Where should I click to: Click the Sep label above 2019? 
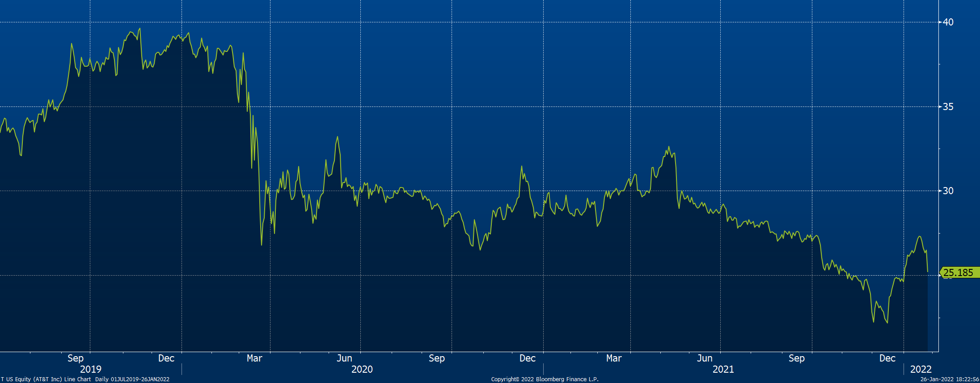pyautogui.click(x=76, y=358)
